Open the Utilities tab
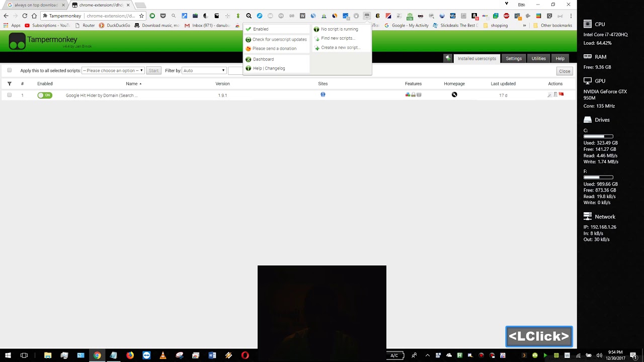The width and height of the screenshot is (644, 362). (539, 58)
